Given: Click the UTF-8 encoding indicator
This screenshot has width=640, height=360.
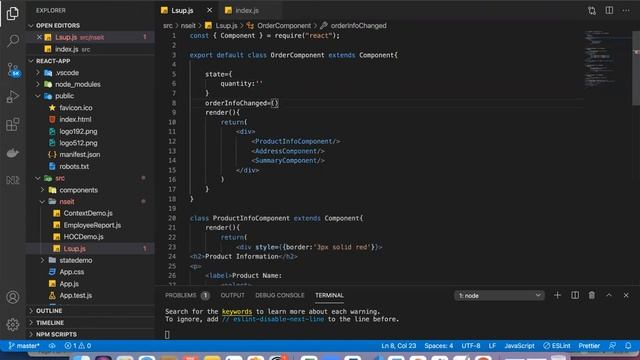Looking at the screenshot, I should 471,346.
